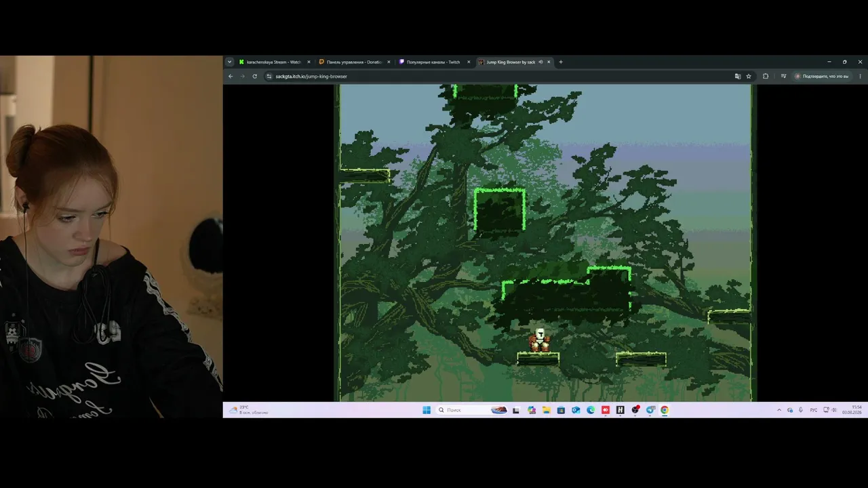Viewport: 868px width, 488px height.
Task: Open the black H app on taskbar
Action: tap(620, 409)
